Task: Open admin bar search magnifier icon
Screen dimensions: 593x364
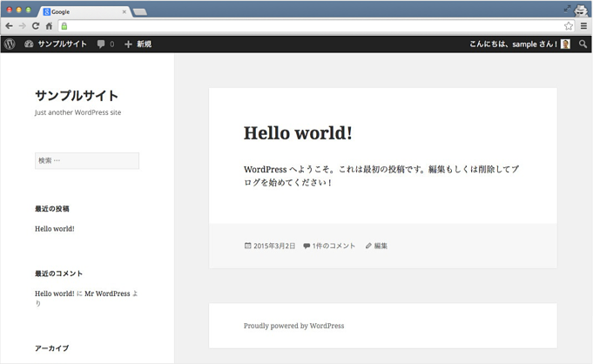Action: (583, 44)
